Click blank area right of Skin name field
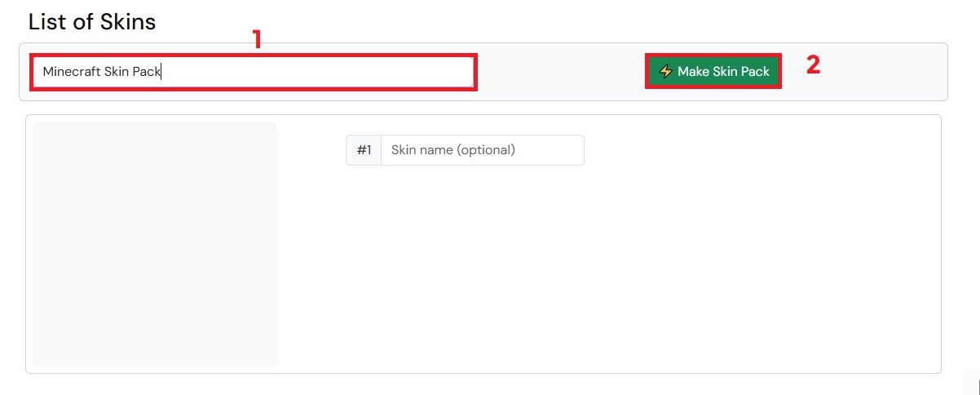 (734, 150)
